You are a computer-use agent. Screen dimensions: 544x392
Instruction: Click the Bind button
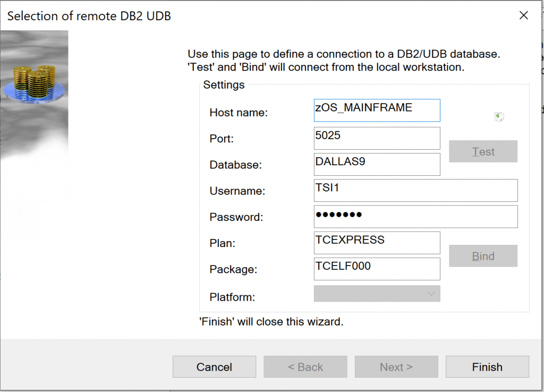[x=482, y=255]
